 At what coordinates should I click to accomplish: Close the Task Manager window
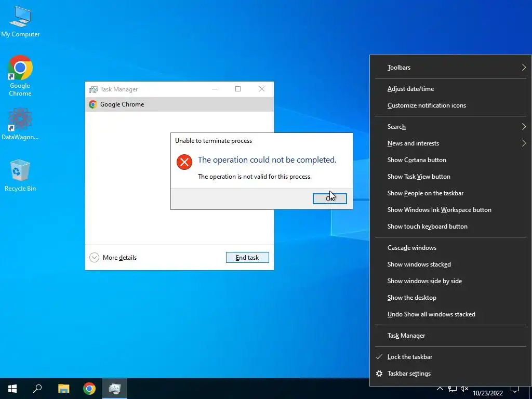pyautogui.click(x=262, y=89)
